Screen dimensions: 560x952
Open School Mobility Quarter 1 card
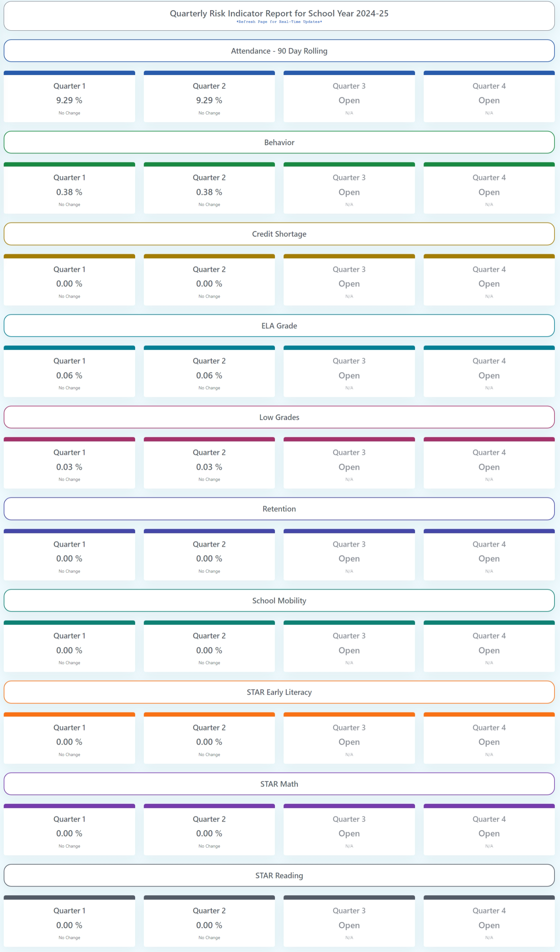pyautogui.click(x=69, y=648)
